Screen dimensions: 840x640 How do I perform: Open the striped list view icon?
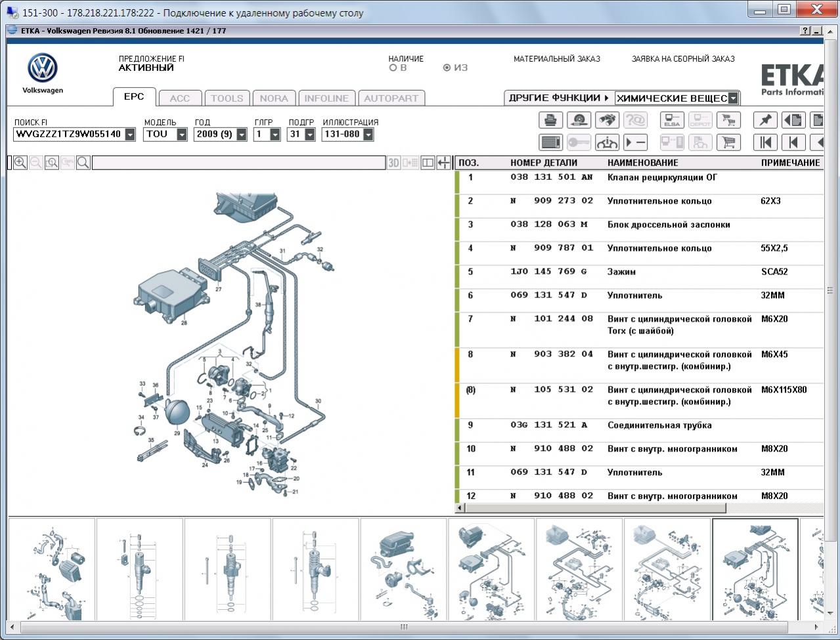pyautogui.click(x=550, y=142)
